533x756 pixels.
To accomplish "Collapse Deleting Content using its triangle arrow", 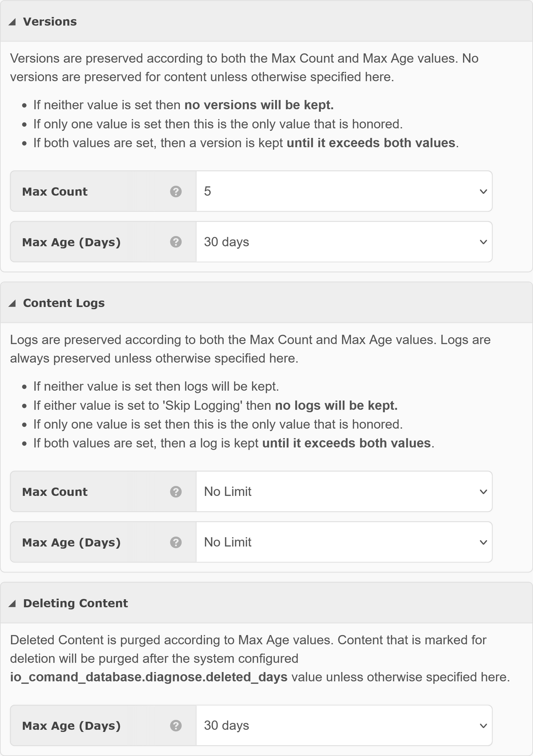I will tap(12, 603).
